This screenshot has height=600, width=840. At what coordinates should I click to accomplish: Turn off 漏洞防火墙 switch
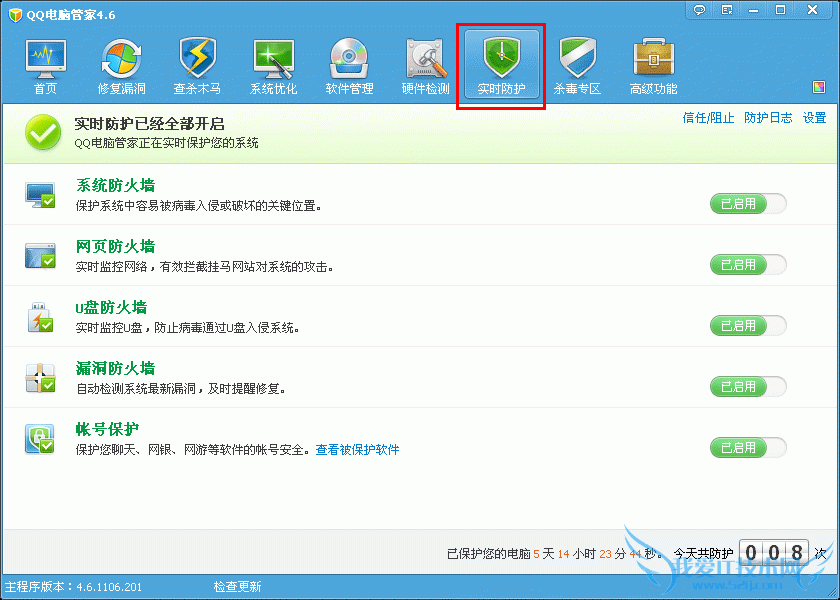click(x=748, y=387)
